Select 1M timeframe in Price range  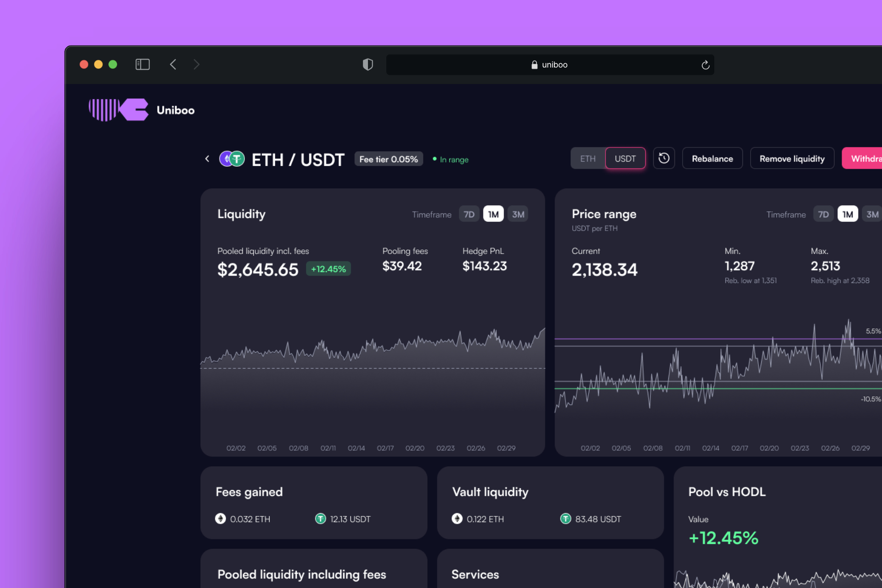(848, 214)
